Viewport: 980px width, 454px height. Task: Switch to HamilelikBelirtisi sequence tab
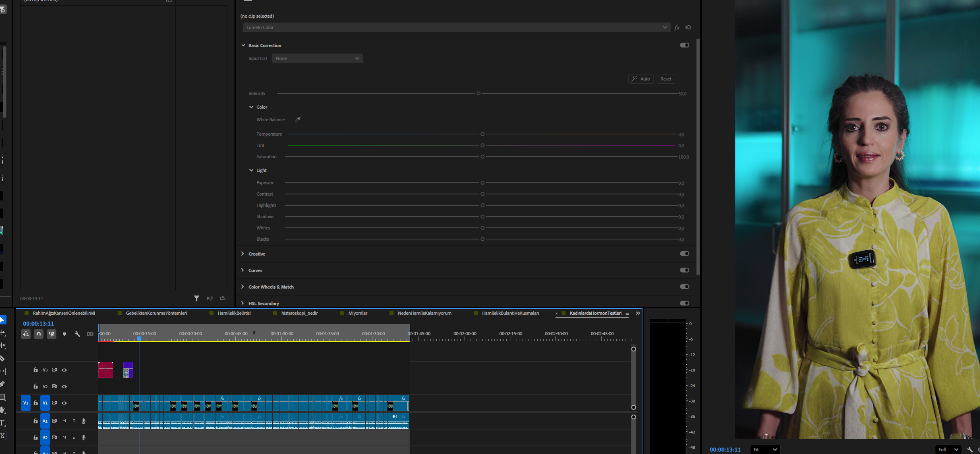[x=234, y=313]
